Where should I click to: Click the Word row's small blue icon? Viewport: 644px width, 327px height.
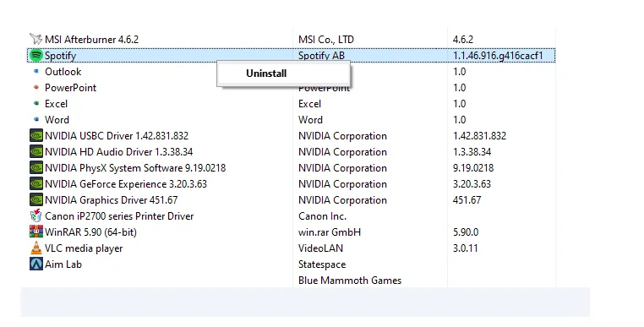[x=36, y=119]
